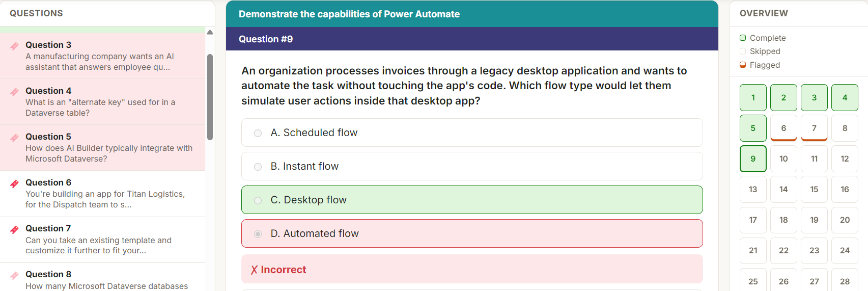The width and height of the screenshot is (868, 291).
Task: Open Question 6 about Titan Logistics app
Action: [102, 194]
